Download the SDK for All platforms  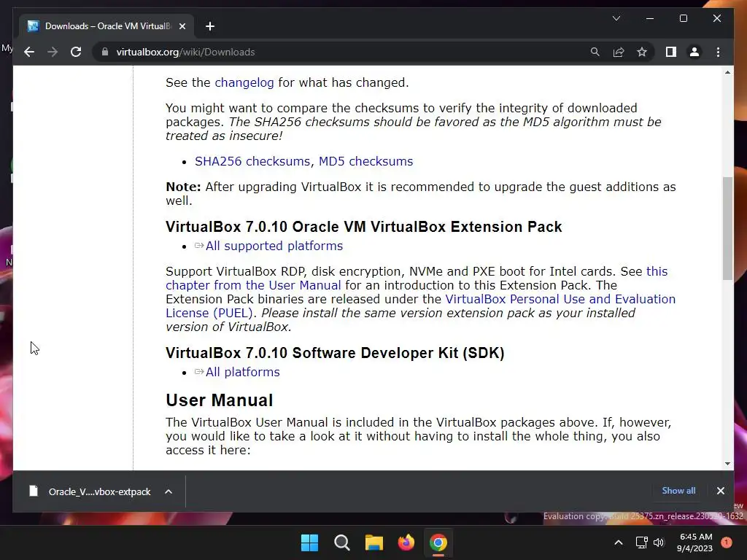[x=242, y=372]
